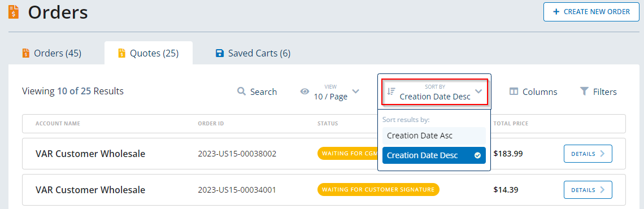
Task: Open the Saved Carts (6) tab
Action: [x=253, y=53]
